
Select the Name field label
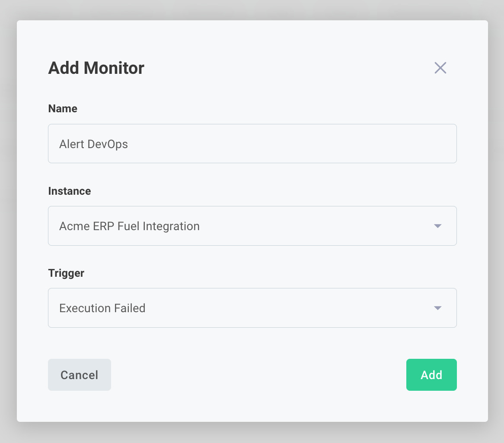coord(63,108)
